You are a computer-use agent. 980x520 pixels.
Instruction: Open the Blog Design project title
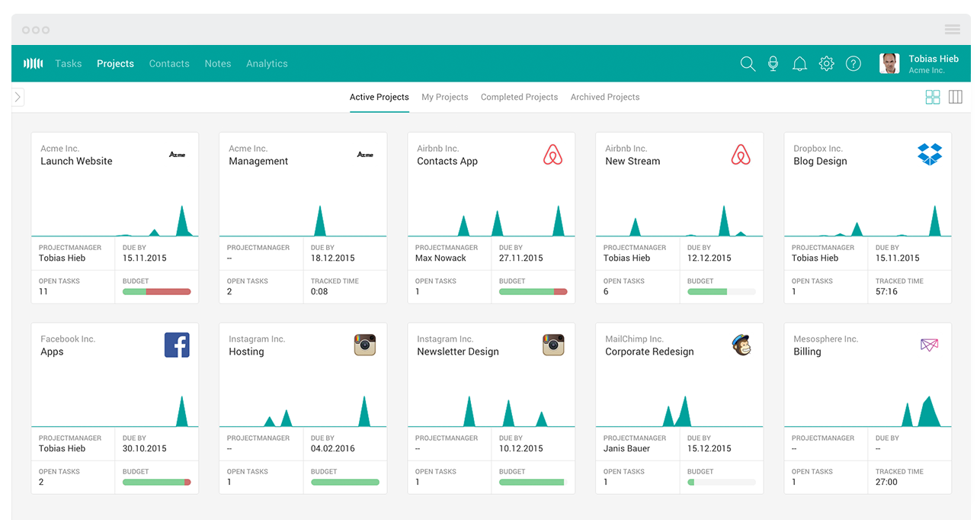coord(820,161)
